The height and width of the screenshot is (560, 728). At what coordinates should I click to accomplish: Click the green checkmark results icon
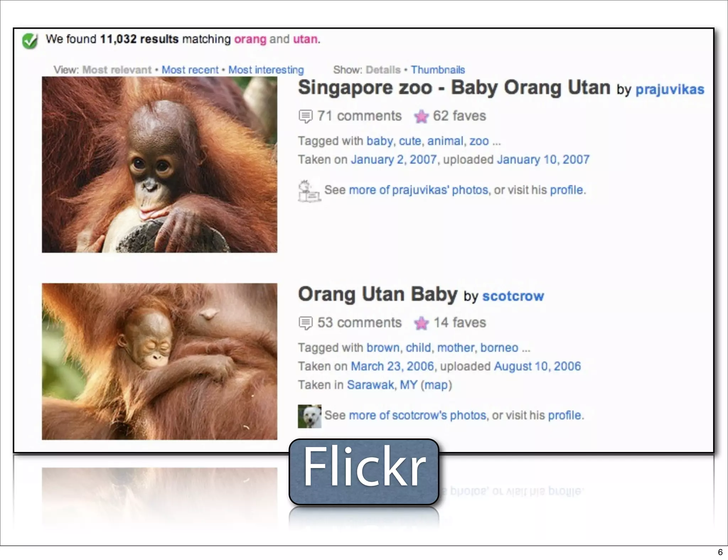click(x=30, y=41)
